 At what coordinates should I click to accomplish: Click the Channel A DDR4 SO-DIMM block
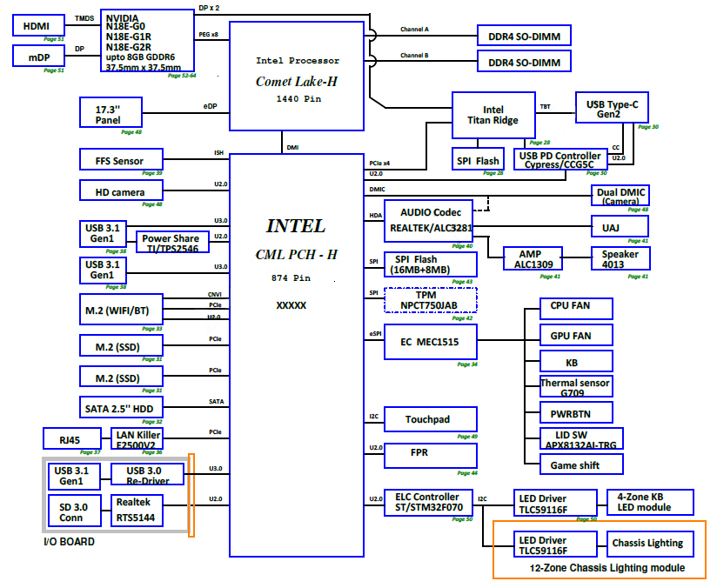[524, 36]
